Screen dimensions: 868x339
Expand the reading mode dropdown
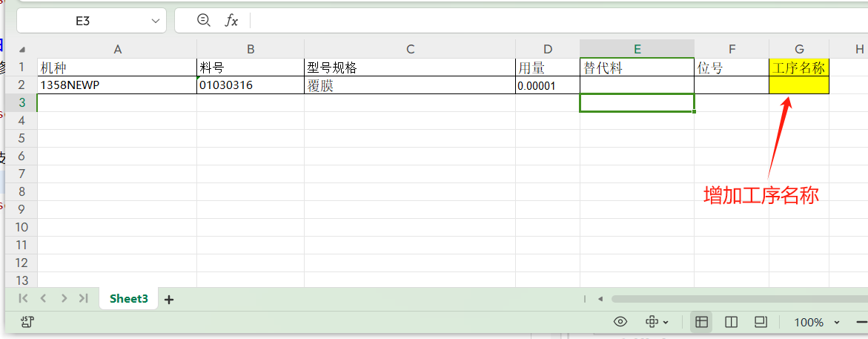pos(665,323)
